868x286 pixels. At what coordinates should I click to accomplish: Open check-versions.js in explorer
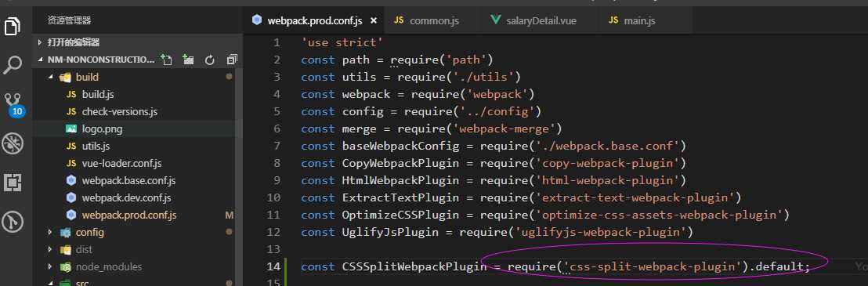tap(120, 111)
